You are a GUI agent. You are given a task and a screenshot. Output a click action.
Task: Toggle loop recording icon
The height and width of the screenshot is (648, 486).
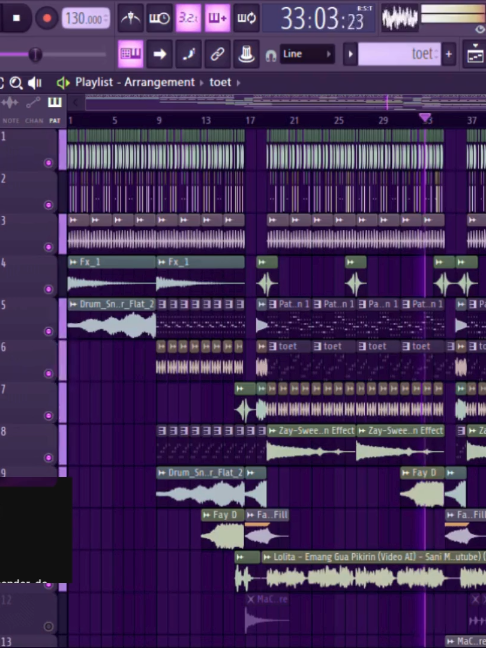[x=246, y=18]
